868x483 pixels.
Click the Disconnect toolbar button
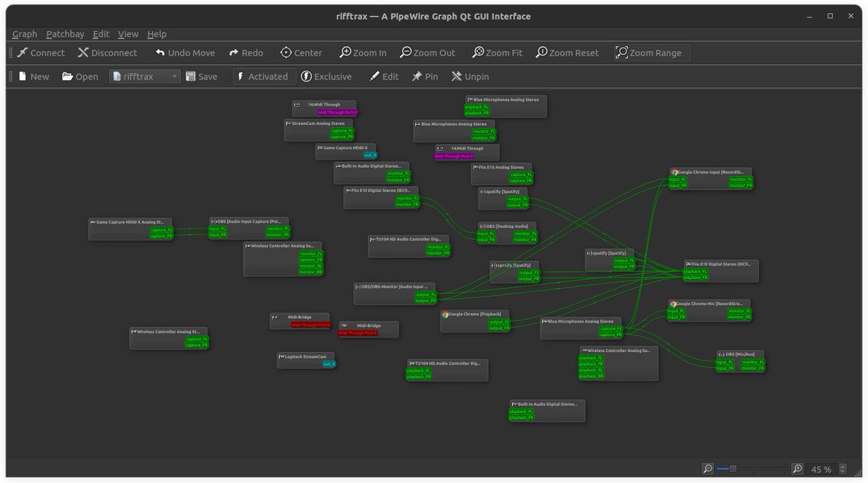pyautogui.click(x=107, y=53)
